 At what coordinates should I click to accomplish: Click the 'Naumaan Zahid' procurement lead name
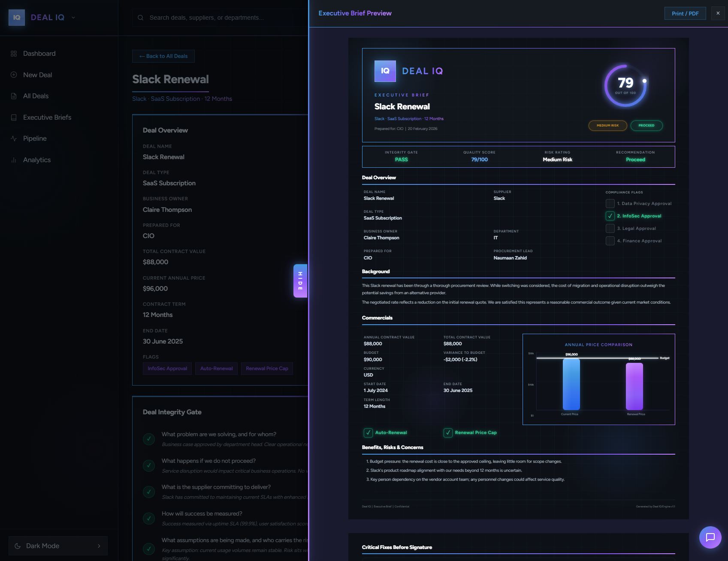510,258
